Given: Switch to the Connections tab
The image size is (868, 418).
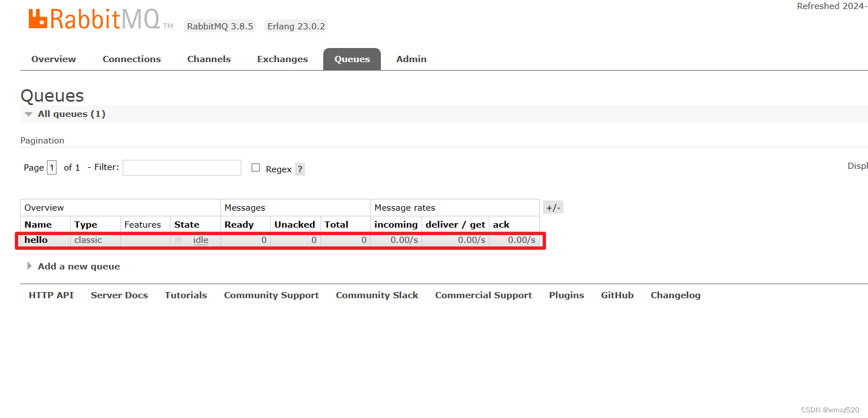Looking at the screenshot, I should click(132, 59).
